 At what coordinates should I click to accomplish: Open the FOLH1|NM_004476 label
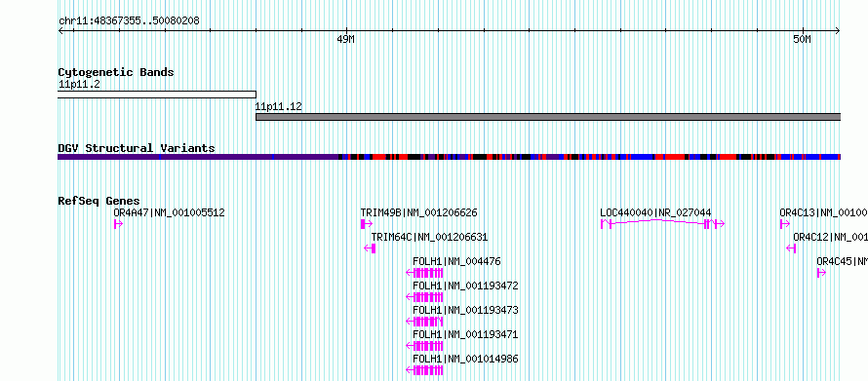(x=456, y=261)
